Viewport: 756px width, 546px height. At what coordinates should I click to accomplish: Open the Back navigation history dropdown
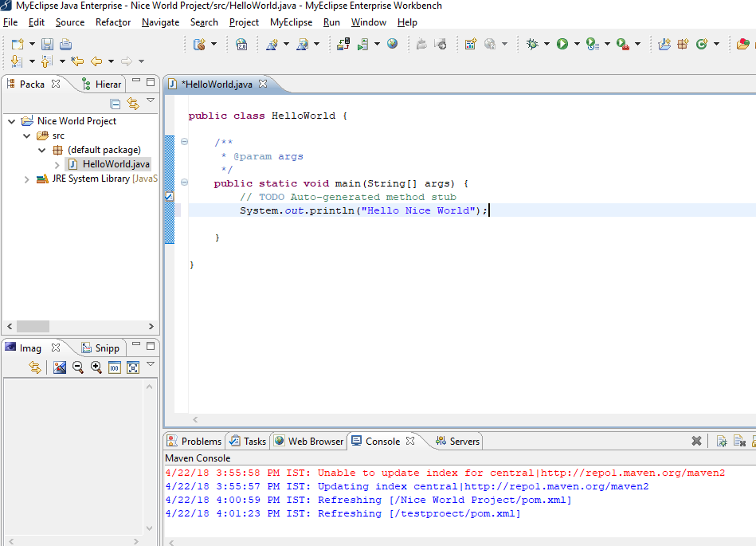point(111,61)
